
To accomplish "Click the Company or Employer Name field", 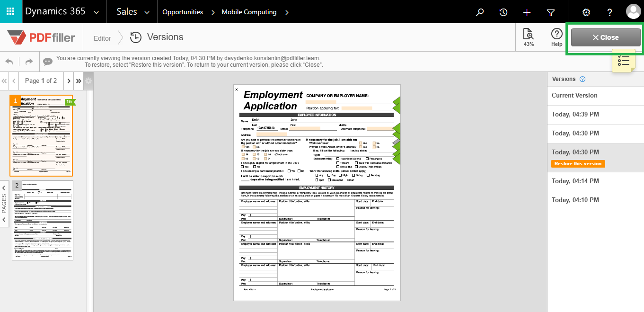I will 321,102.
